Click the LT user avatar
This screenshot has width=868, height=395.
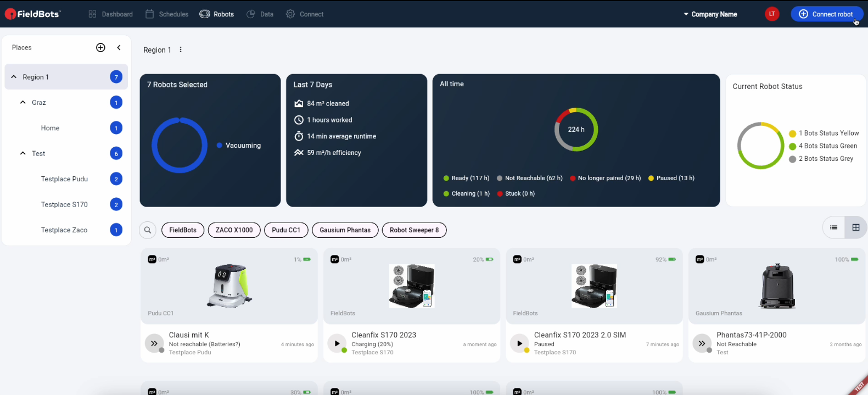tap(772, 14)
